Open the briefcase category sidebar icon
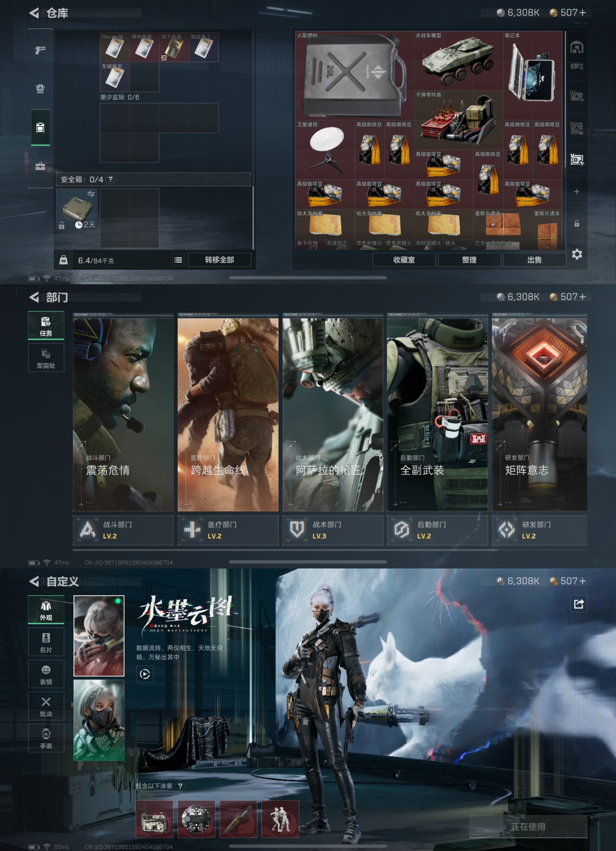This screenshot has height=851, width=616. [x=40, y=166]
